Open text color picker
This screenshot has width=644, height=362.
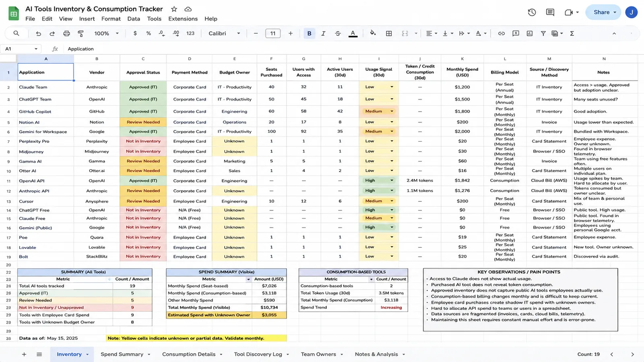pyautogui.click(x=353, y=33)
